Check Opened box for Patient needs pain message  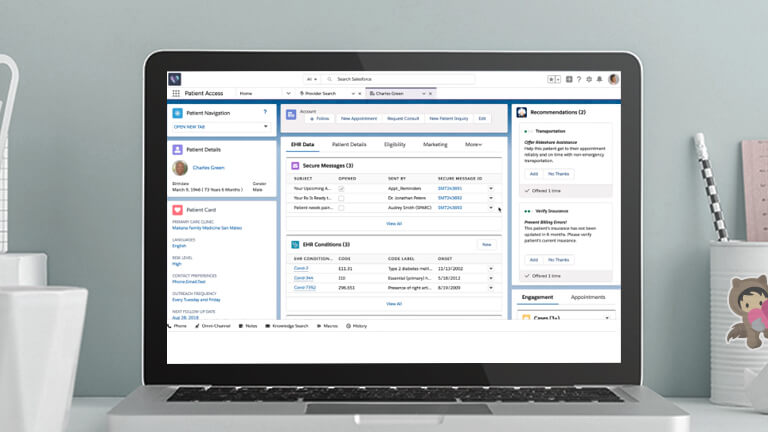pyautogui.click(x=341, y=208)
